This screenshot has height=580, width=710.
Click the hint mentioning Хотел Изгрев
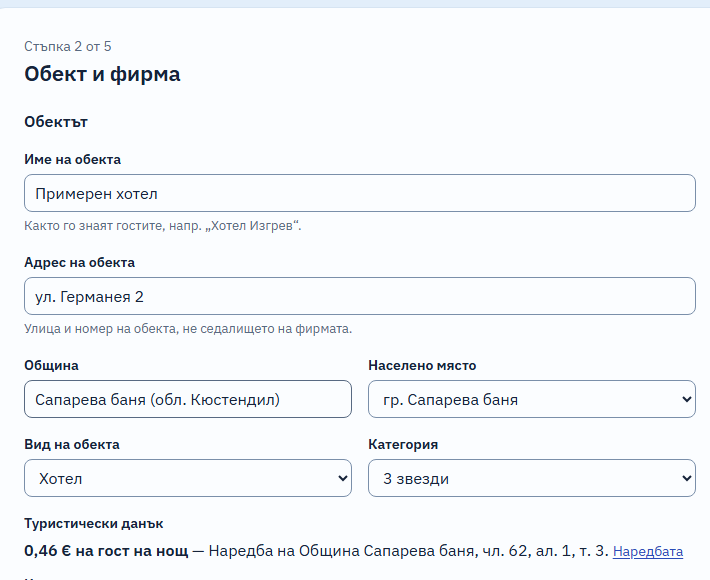(163, 225)
